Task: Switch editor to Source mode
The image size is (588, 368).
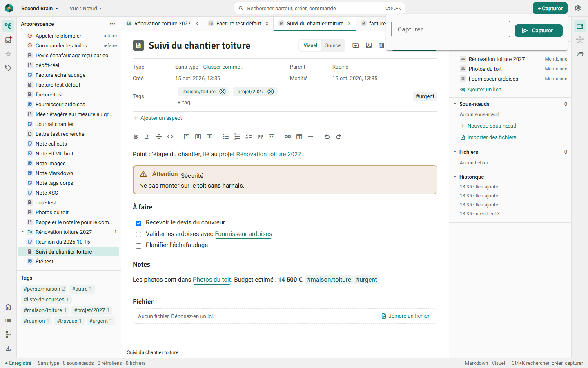Action: coord(333,45)
